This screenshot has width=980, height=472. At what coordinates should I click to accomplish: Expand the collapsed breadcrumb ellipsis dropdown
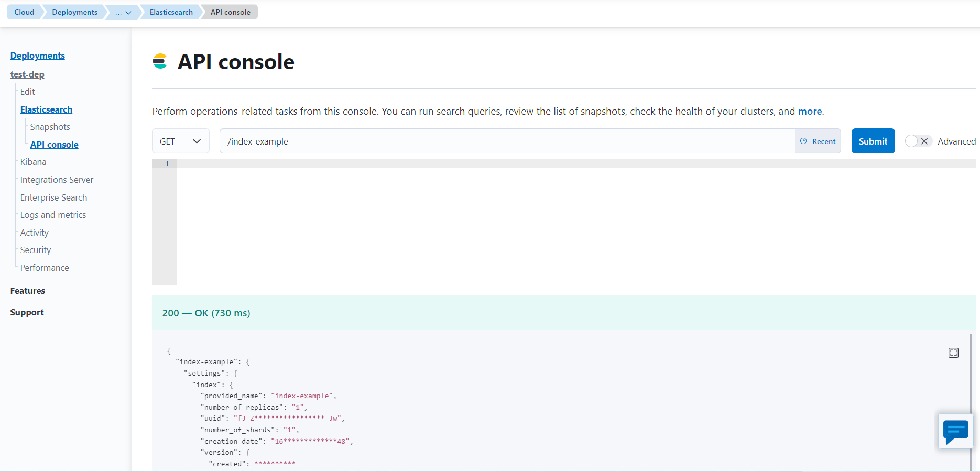(123, 12)
